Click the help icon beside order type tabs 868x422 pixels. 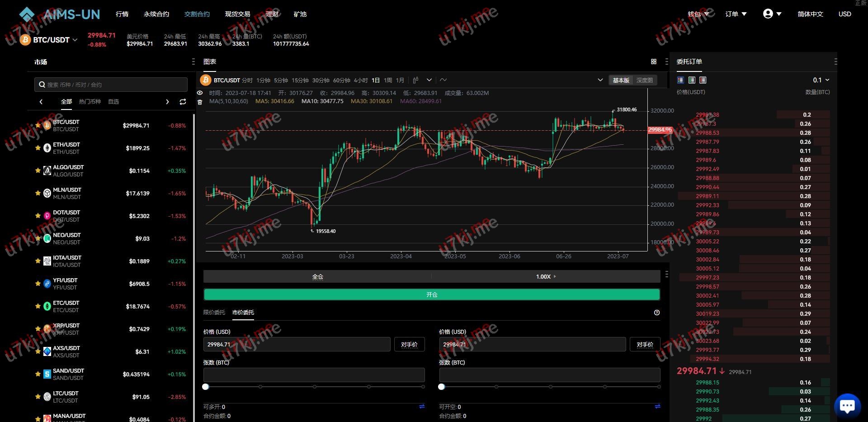coord(656,313)
